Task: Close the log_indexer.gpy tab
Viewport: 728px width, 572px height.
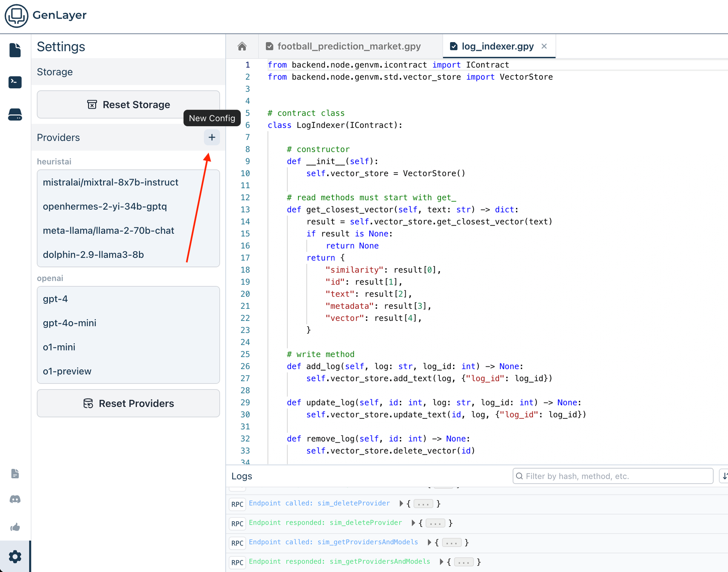Action: click(544, 46)
